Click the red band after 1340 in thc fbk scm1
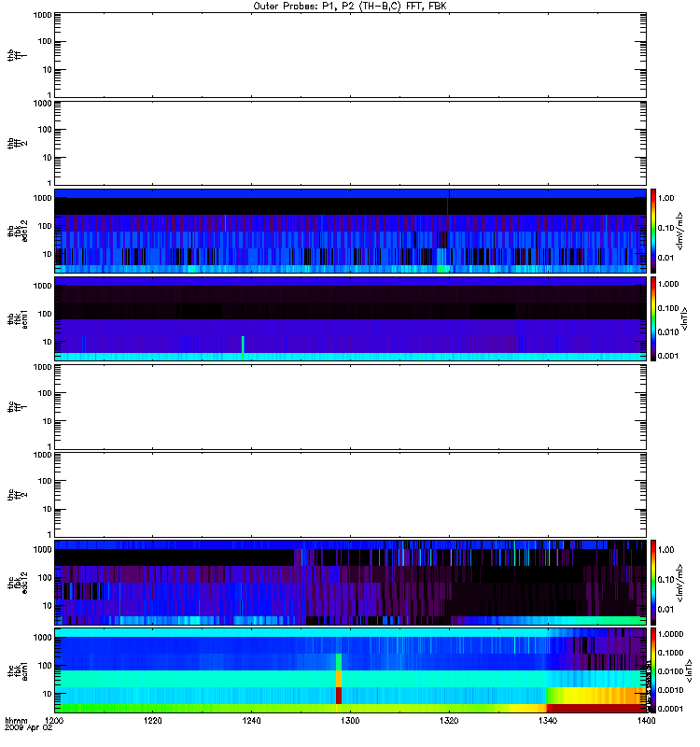Screen dimensions: 700x747 click(595, 708)
